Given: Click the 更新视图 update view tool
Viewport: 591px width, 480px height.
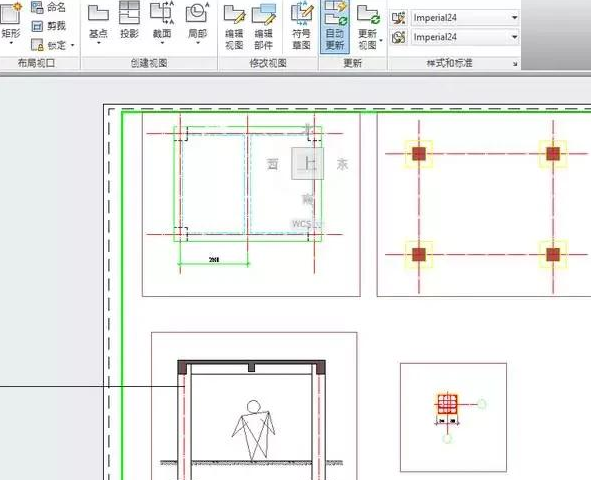Looking at the screenshot, I should 368,26.
